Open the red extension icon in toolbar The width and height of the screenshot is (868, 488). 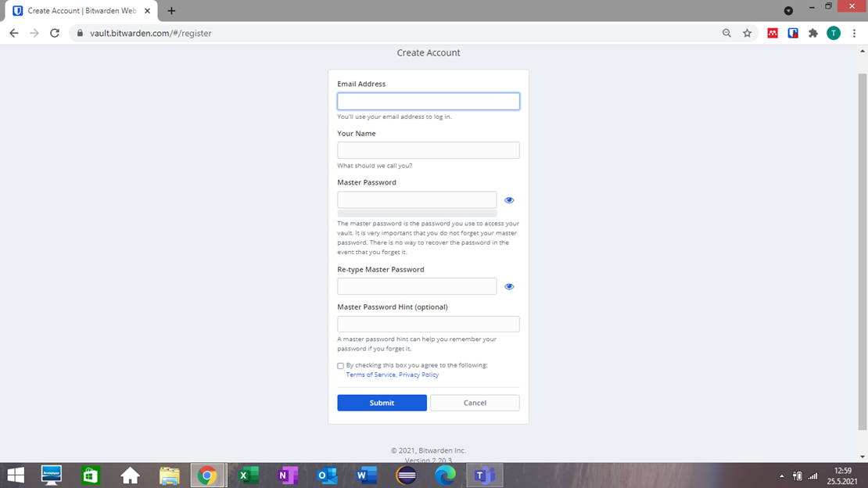click(x=773, y=33)
